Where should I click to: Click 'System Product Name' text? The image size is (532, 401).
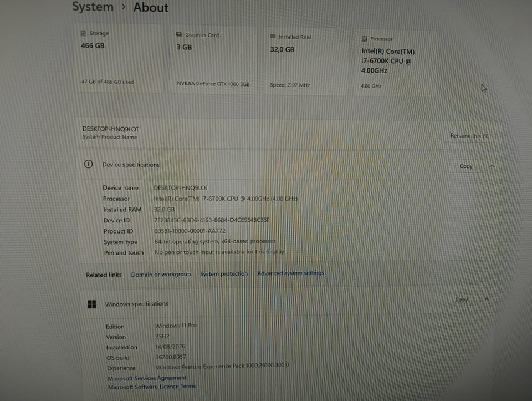pyautogui.click(x=110, y=137)
